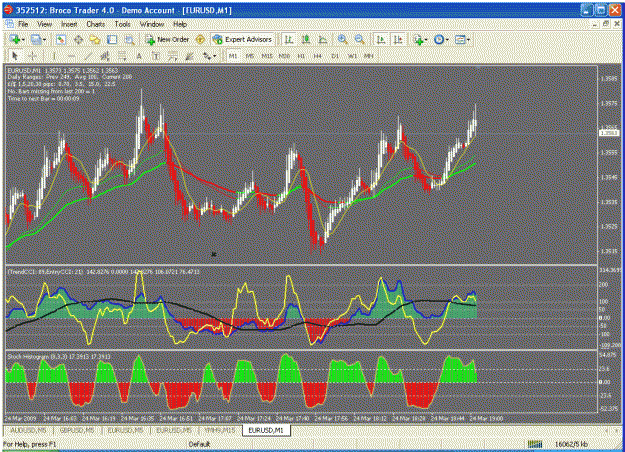625x452 pixels.
Task: Switch to the MN timeframe
Action: [369, 56]
